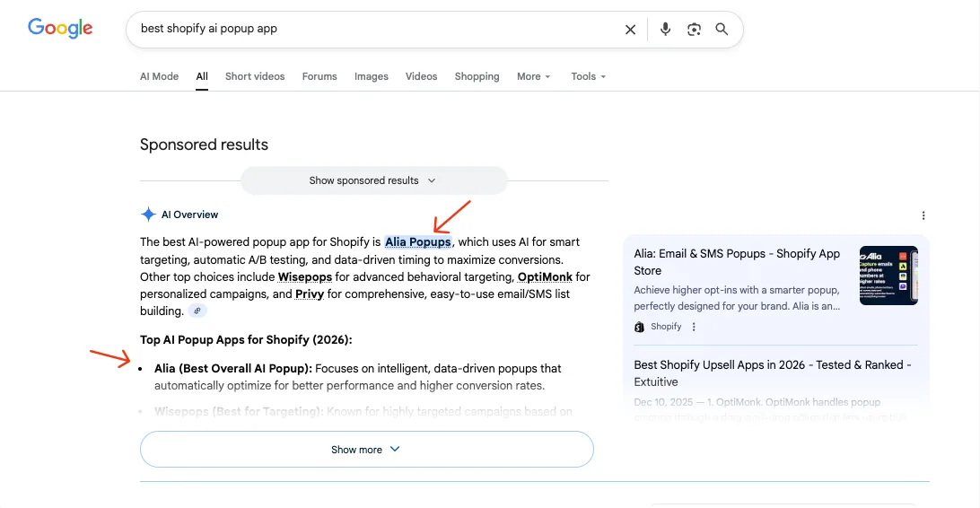Click the 'AI Overview' label
980x508 pixels.
click(x=190, y=215)
